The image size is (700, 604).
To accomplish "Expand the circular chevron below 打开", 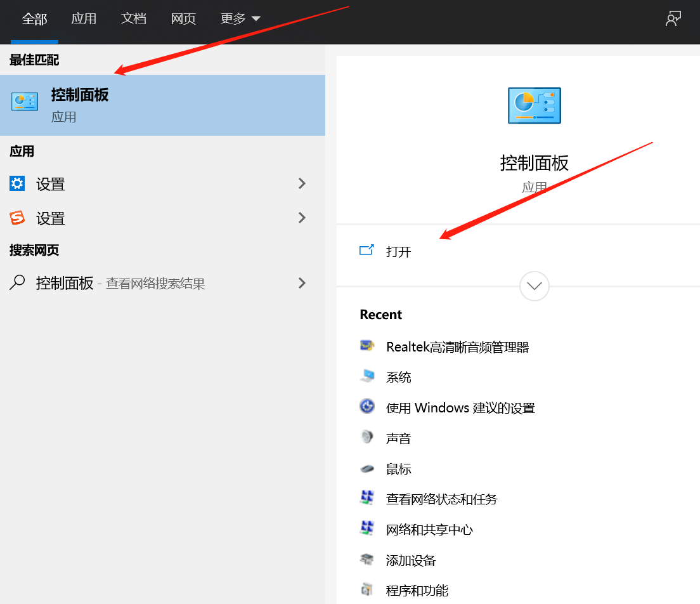I will 534,286.
